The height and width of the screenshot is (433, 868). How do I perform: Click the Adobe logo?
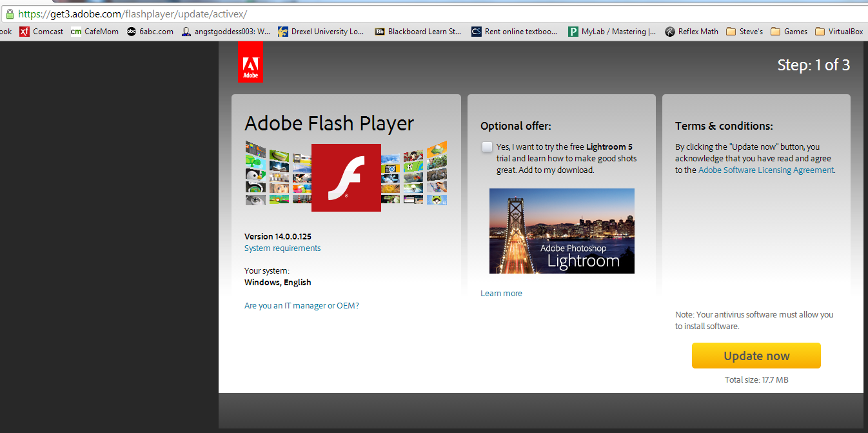coord(250,62)
